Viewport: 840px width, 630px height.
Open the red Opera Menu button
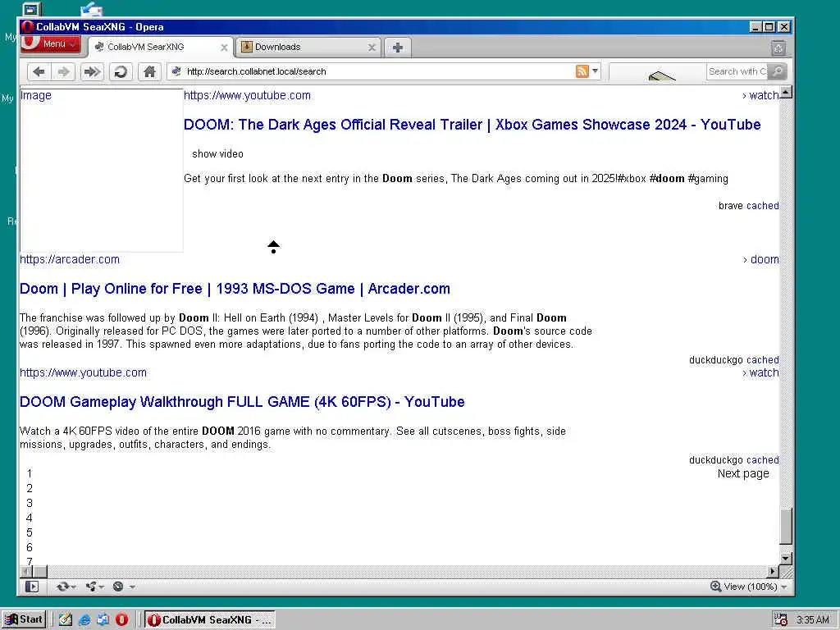click(x=50, y=44)
